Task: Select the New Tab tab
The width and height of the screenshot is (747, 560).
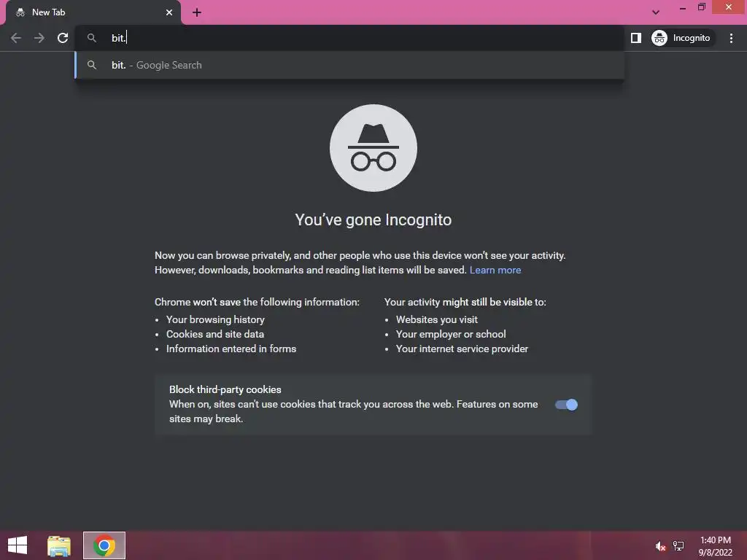Action: coord(94,12)
